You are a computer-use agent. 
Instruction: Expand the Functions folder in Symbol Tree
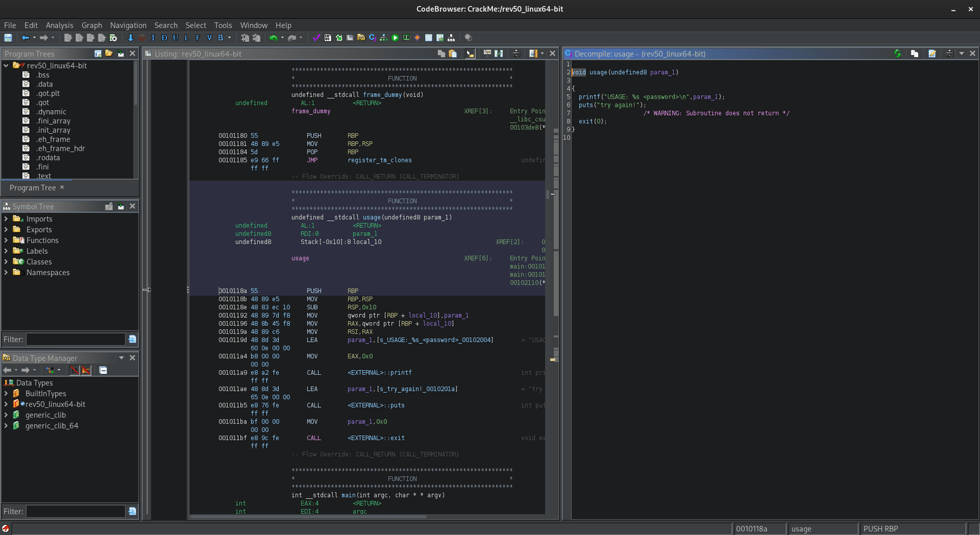[x=6, y=240]
